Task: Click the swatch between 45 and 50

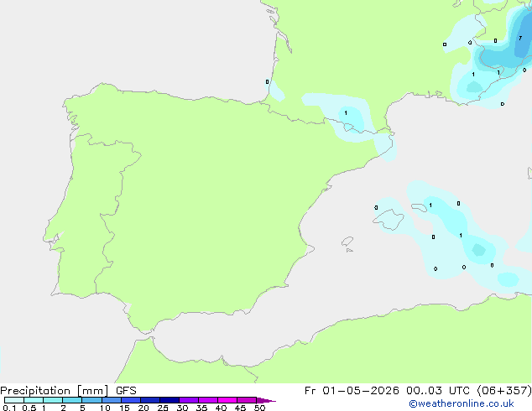Action: click(247, 400)
